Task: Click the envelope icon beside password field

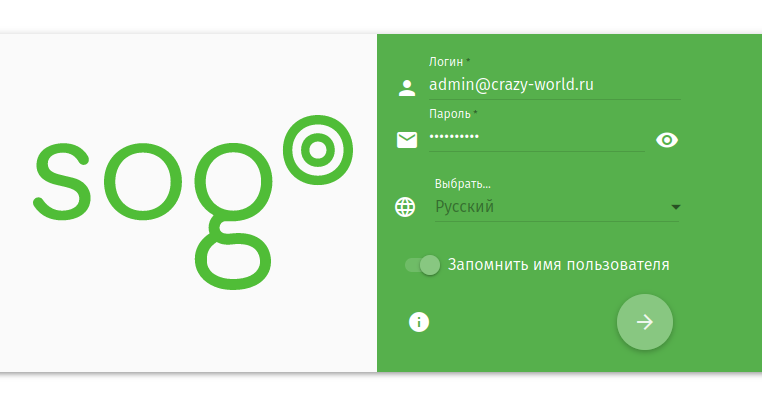Action: (407, 140)
